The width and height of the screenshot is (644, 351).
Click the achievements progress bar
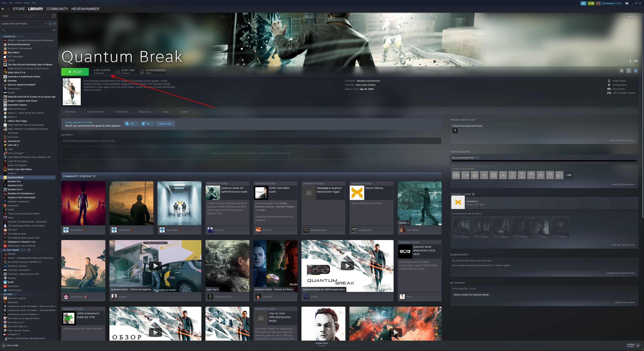coord(544,161)
